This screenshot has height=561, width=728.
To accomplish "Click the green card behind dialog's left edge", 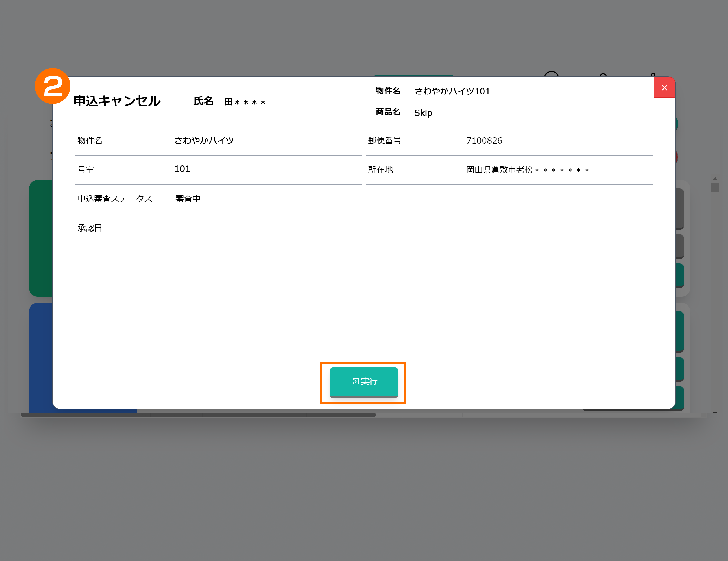I will pos(41,238).
